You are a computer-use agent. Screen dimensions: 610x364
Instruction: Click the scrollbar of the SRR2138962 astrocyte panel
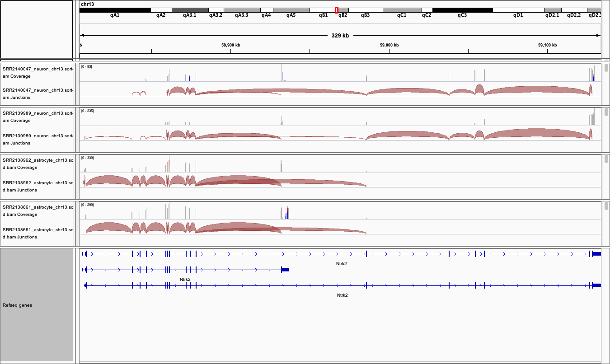[x=606, y=159]
